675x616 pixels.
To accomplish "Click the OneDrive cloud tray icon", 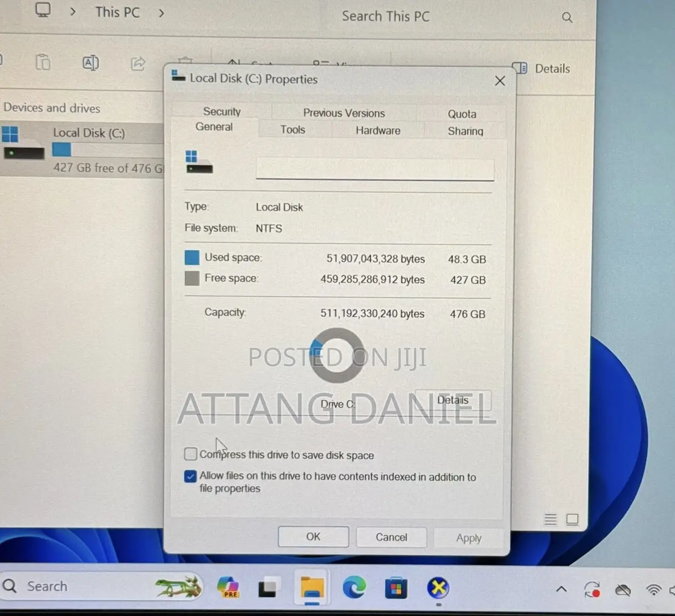I will coord(623,590).
